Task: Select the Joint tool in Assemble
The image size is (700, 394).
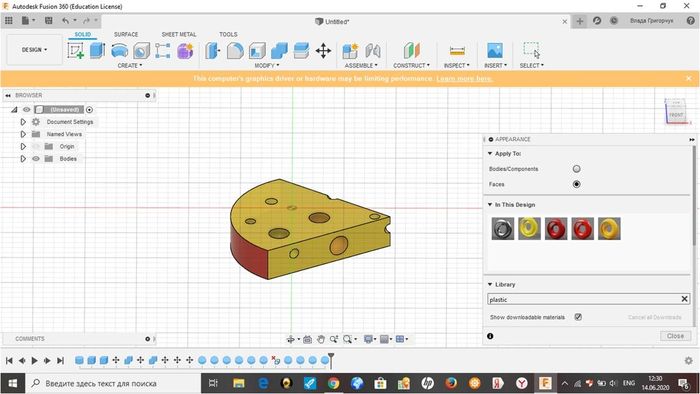Action: click(373, 51)
